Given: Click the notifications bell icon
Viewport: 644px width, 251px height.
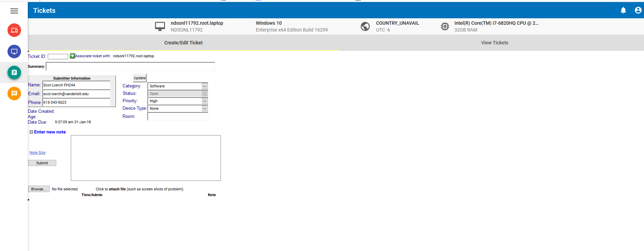Looking at the screenshot, I should 623,11.
